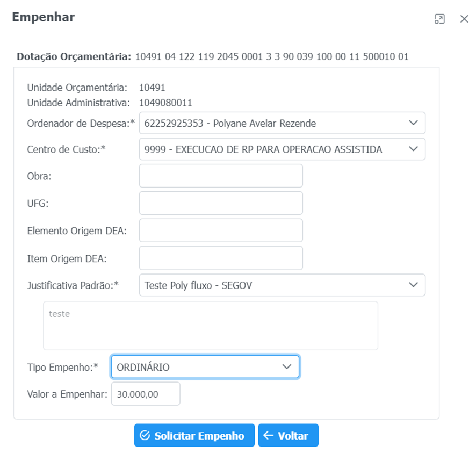Expand the Tipo Empenho dropdown
The height and width of the screenshot is (468, 476).
199,367
